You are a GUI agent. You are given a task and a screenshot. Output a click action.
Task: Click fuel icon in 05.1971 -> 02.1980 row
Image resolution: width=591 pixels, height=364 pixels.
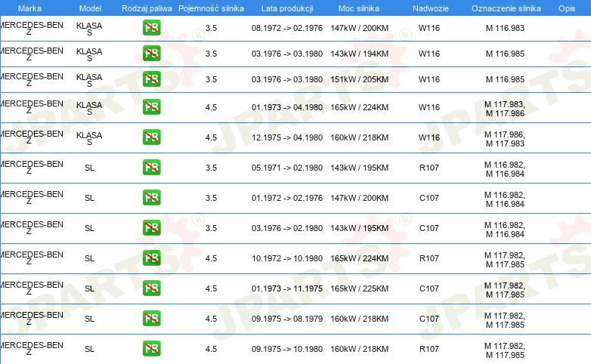(x=151, y=167)
